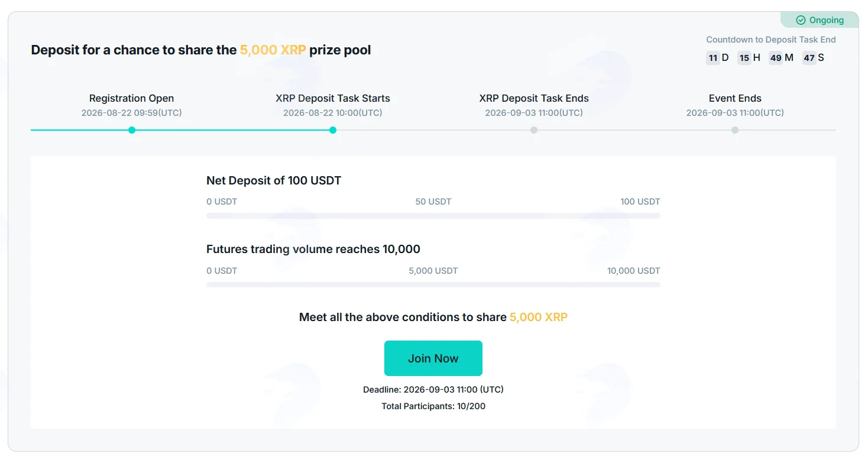
Task: Click the Join Now button
Action: pyautogui.click(x=433, y=358)
